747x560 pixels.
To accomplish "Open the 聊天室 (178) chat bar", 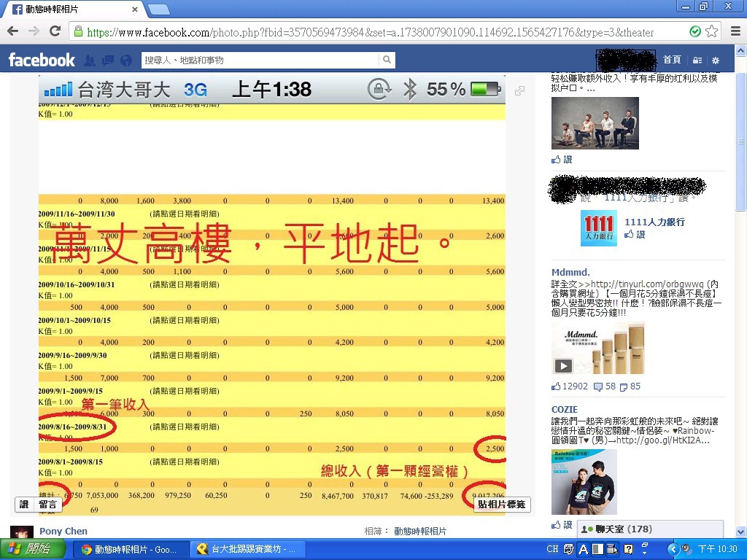I will pos(650,529).
